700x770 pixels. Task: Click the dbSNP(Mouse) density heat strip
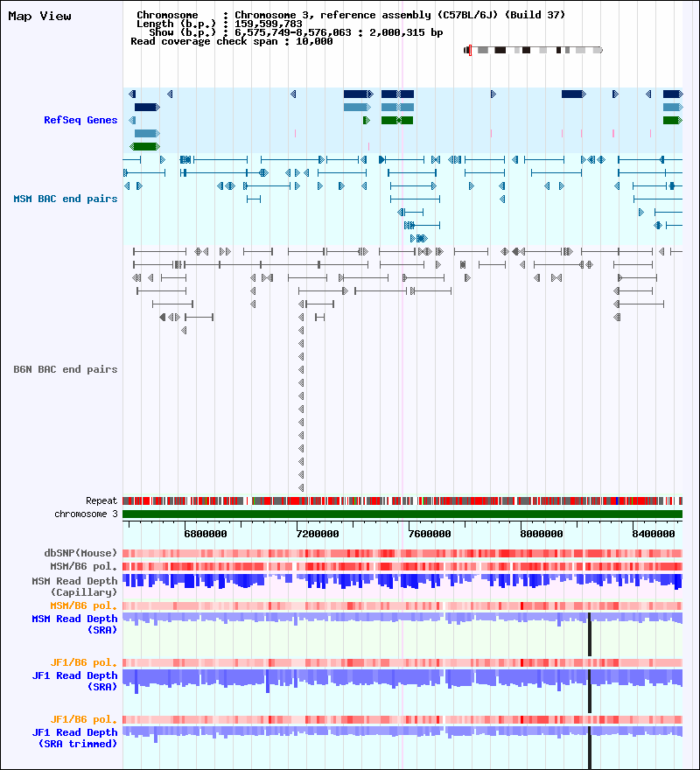(x=402, y=553)
